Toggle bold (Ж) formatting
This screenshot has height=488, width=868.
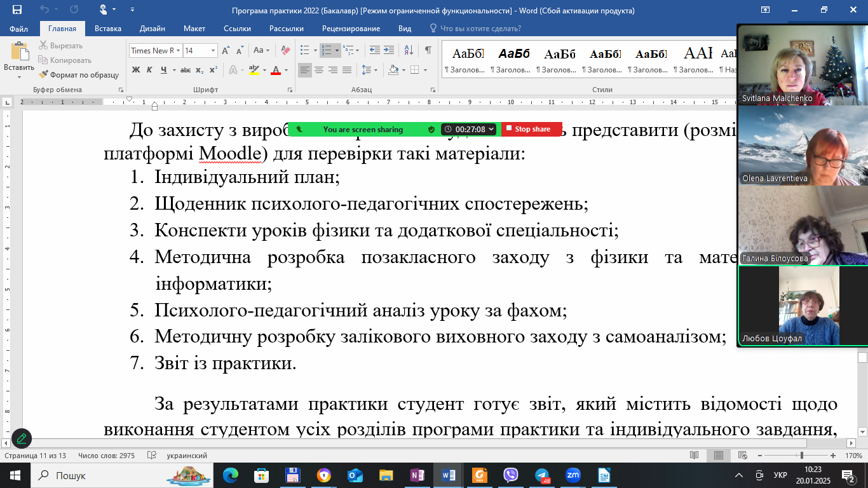coord(136,70)
